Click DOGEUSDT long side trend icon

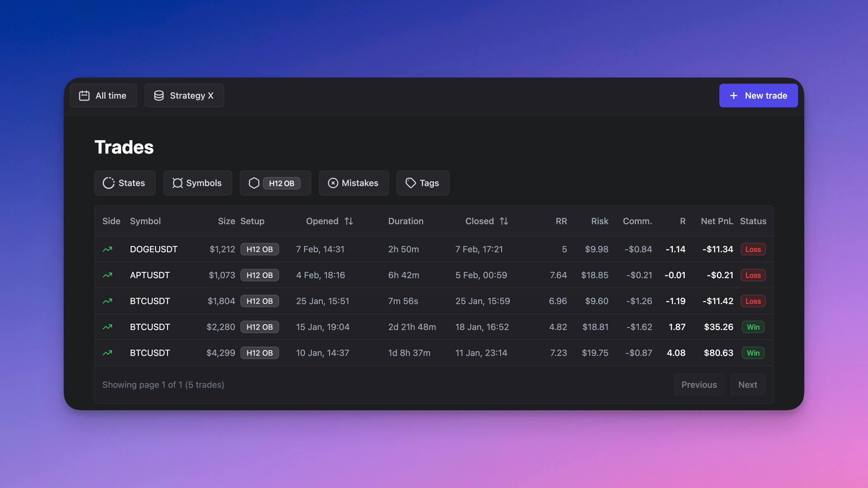(x=107, y=249)
